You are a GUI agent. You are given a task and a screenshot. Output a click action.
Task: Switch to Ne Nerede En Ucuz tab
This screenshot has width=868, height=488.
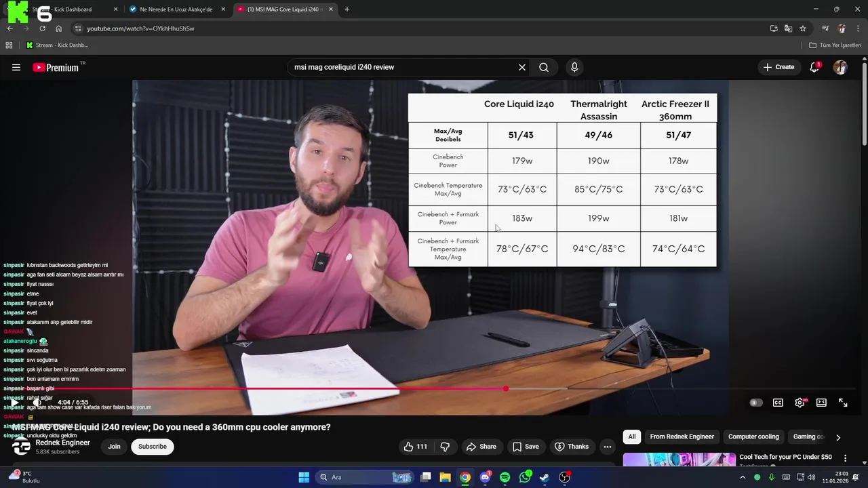point(176,9)
